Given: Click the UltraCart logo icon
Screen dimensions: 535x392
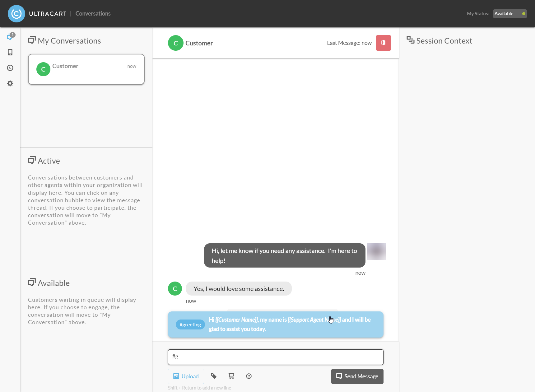Looking at the screenshot, I should pyautogui.click(x=16, y=14).
